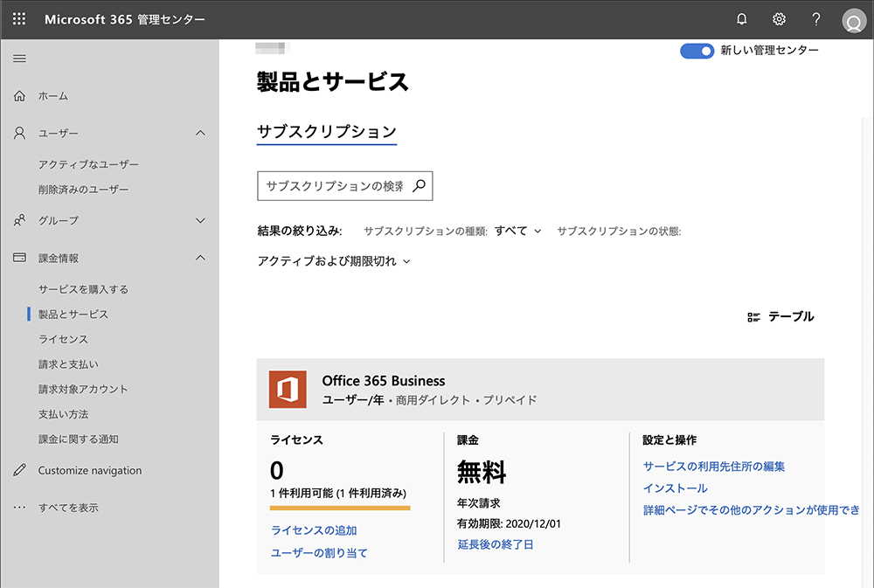Click the Office 365 Business title
Viewport: 874px width, 588px height.
coord(384,381)
